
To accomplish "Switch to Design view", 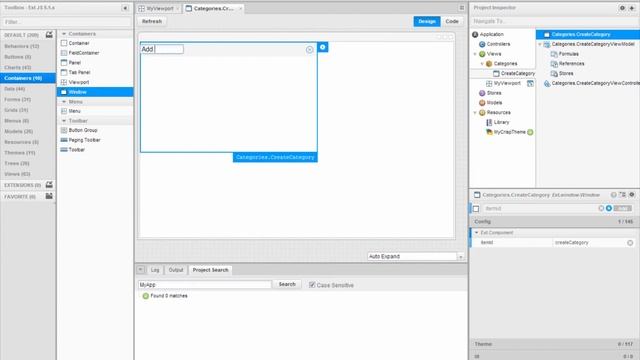I will [427, 21].
